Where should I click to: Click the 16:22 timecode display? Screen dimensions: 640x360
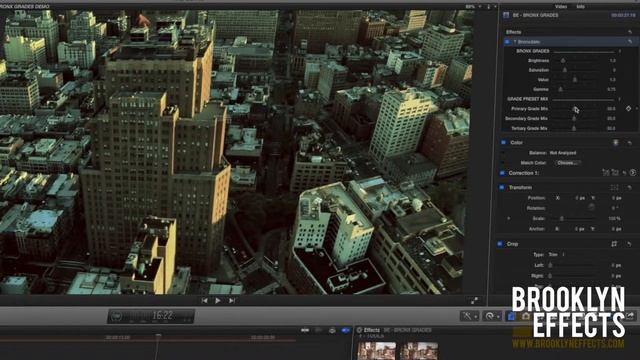point(162,316)
